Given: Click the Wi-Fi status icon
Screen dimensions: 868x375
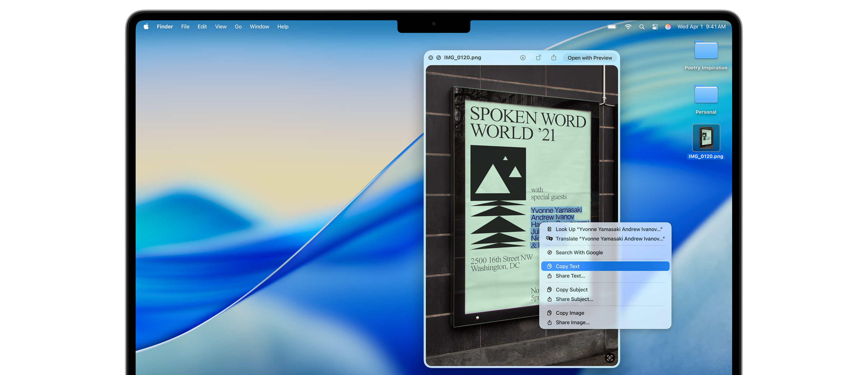Looking at the screenshot, I should [x=628, y=27].
